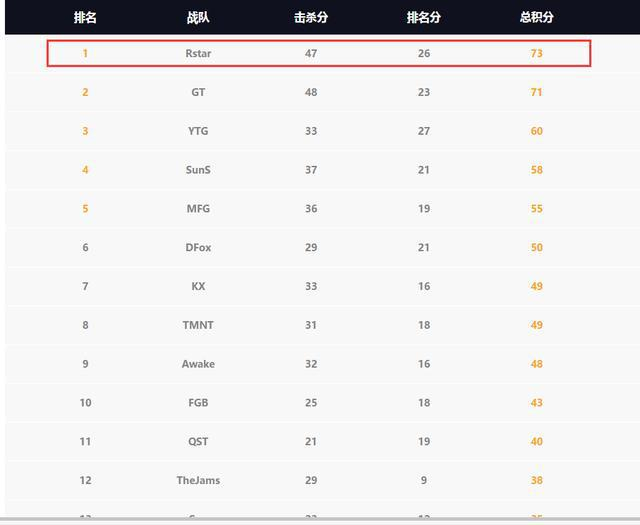Click Rstar's total score of 73
The width and height of the screenshot is (640, 525).
click(536, 53)
